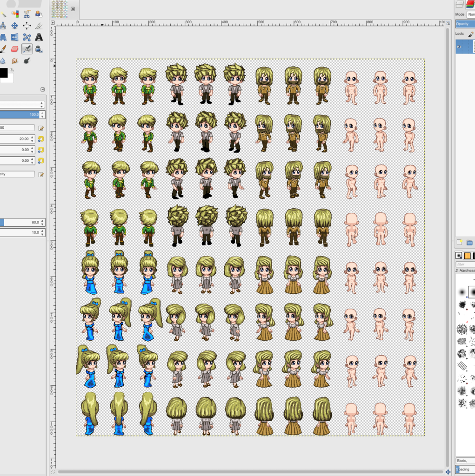Image resolution: width=475 pixels, height=476 pixels.
Task: Toggle the lock pixels brush icon
Action: click(470, 34)
